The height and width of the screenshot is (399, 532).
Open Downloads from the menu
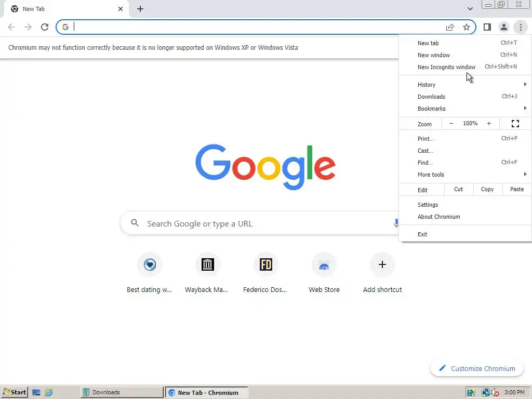(x=465, y=97)
